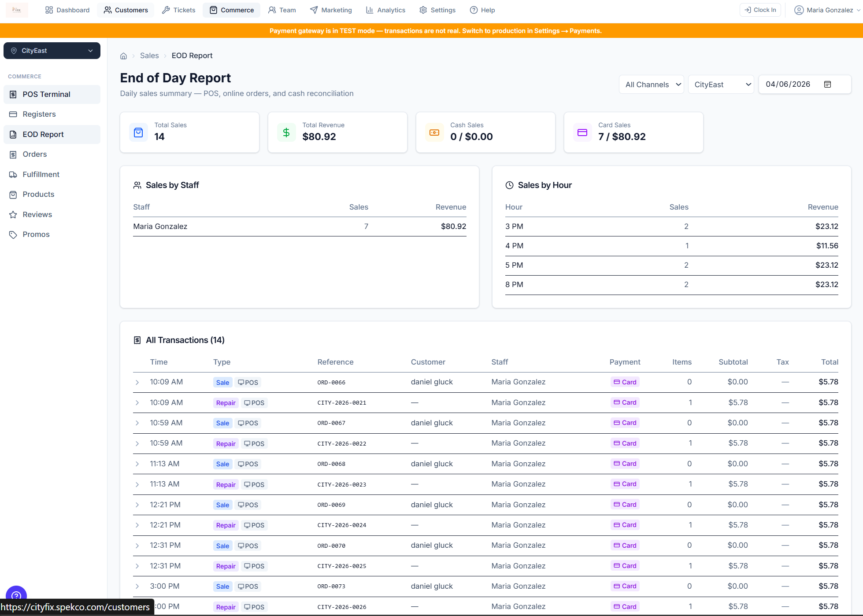Switch to the Analytics tab
863x616 pixels.
point(385,10)
